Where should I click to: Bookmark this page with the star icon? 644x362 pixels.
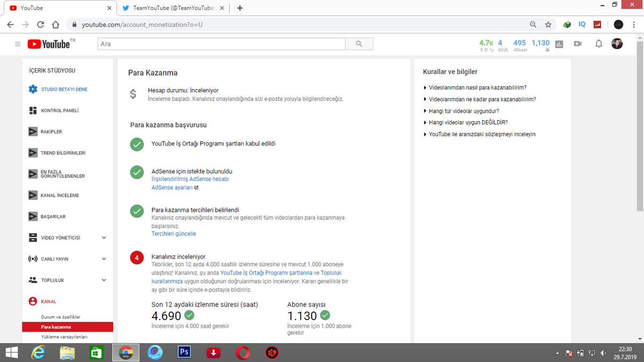pos(548,25)
